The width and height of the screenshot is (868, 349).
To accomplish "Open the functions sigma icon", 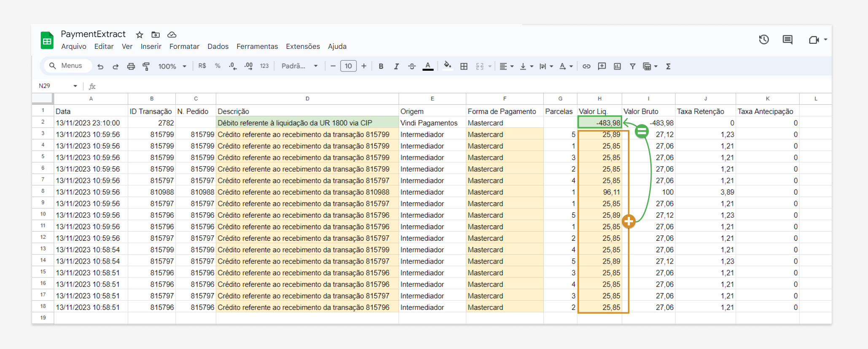I will (x=668, y=66).
